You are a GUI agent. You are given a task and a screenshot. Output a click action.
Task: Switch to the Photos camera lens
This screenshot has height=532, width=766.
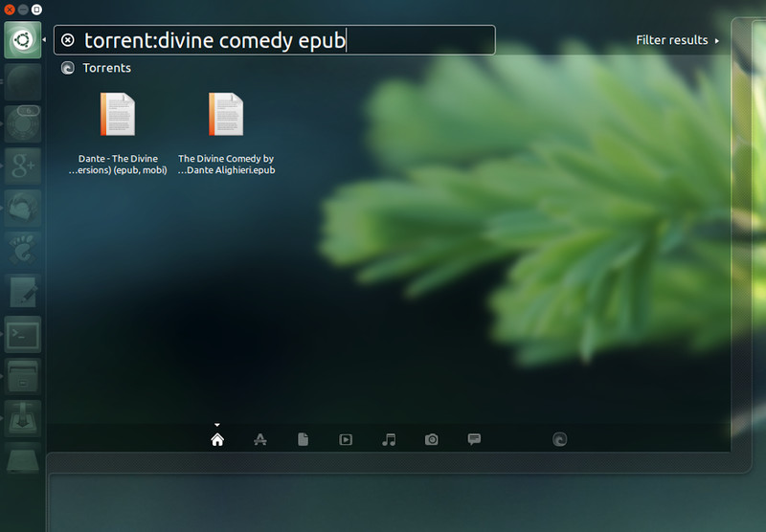tap(432, 440)
